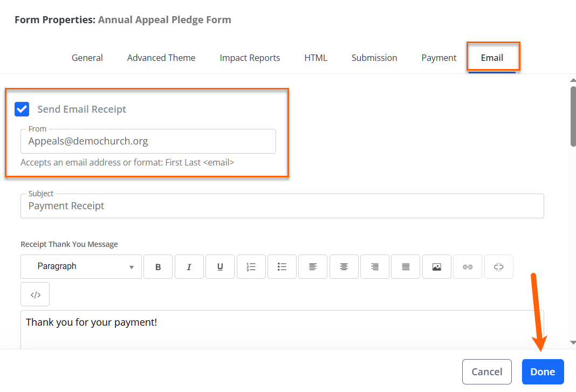Align message text to the left

(x=313, y=267)
